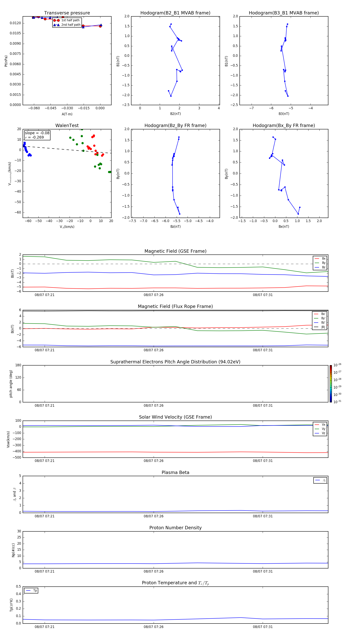
Task: Click the 'B3(nT)' x-axis label
Action: [x=284, y=114]
